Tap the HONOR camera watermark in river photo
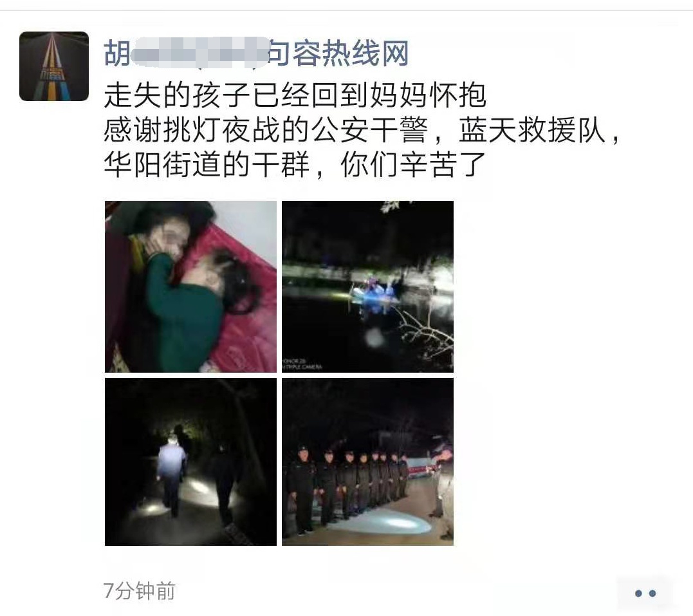Viewport: 693px width, 616px height. [302, 364]
